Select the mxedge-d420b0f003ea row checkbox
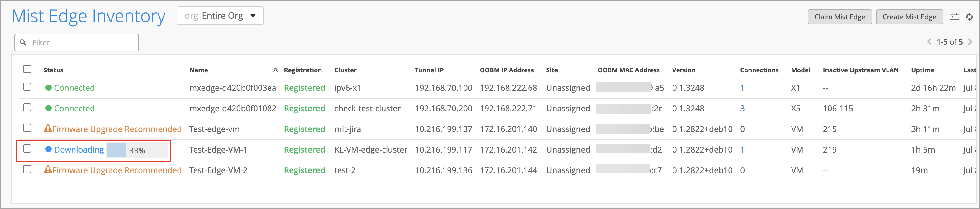The height and width of the screenshot is (209, 980). click(27, 87)
